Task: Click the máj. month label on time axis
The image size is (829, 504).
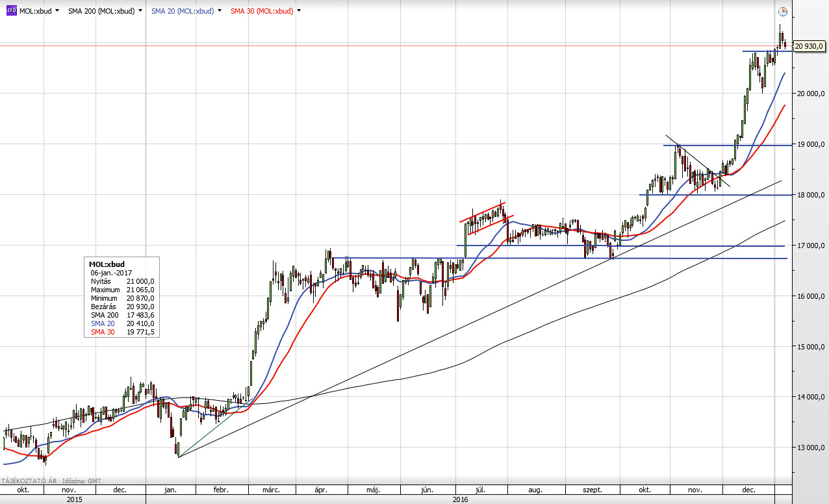Action: point(373,490)
